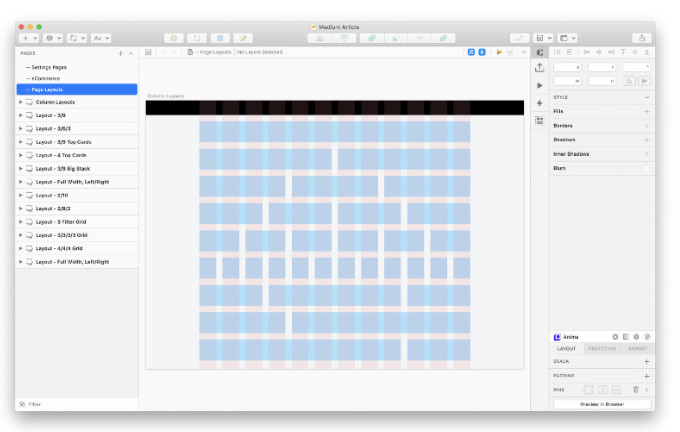Click the Y position input field
The image size is (680, 432).
602,67
